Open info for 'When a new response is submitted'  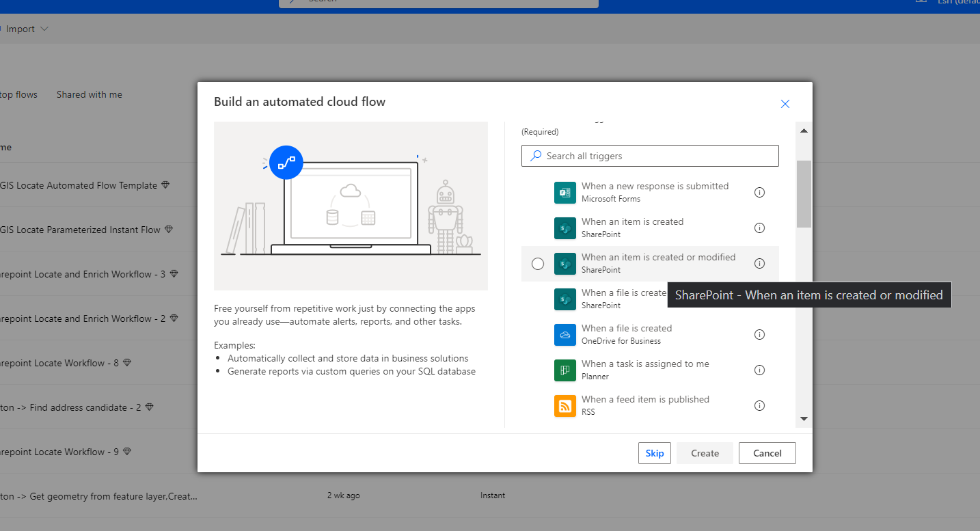tap(759, 192)
